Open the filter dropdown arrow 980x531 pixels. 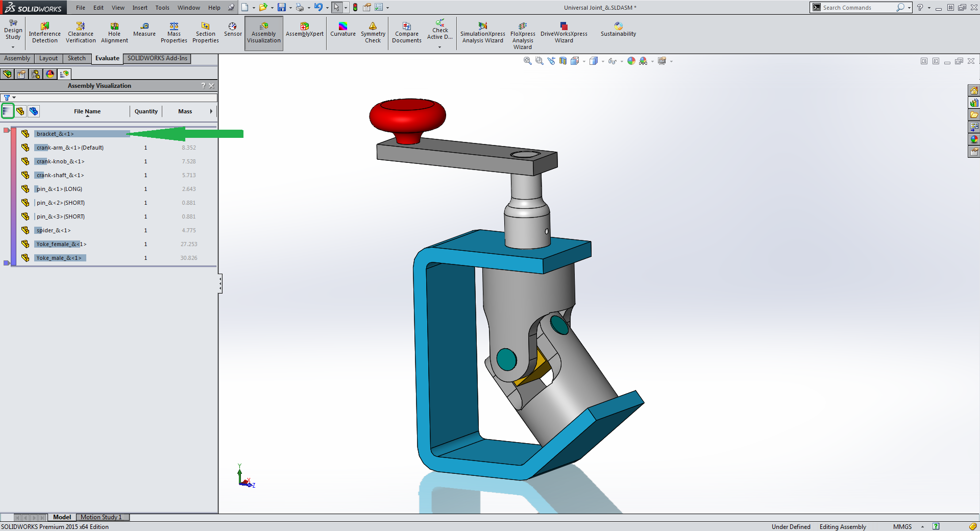tap(14, 98)
